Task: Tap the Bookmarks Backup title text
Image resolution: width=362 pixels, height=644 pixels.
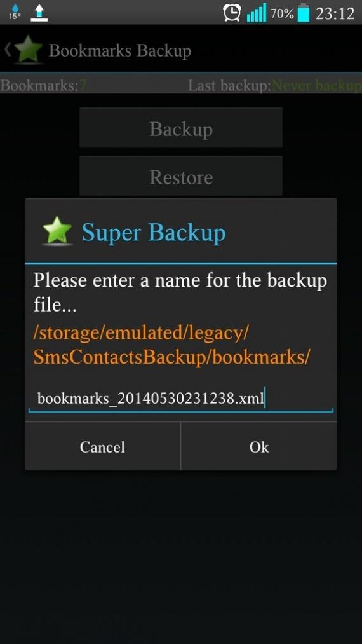Action: tap(120, 51)
